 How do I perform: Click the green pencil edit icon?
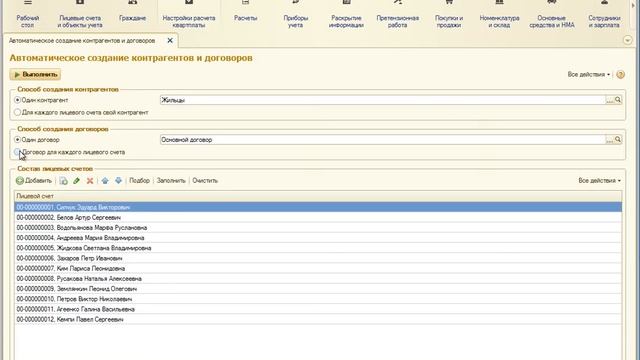[x=76, y=181]
